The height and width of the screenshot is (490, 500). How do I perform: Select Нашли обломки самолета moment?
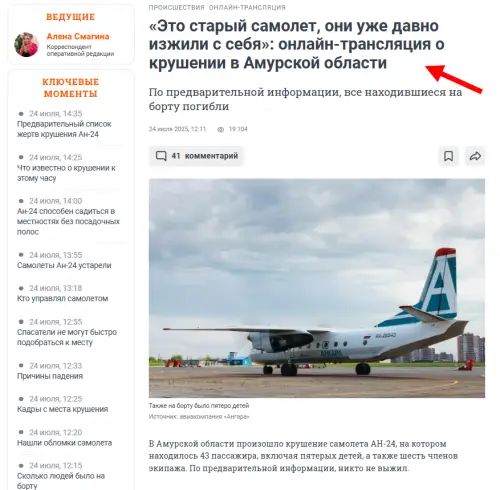(64, 443)
